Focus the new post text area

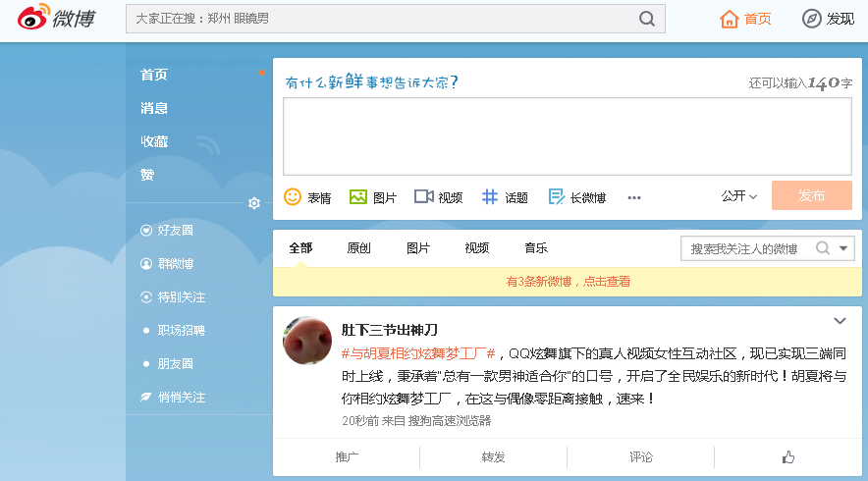tap(568, 136)
